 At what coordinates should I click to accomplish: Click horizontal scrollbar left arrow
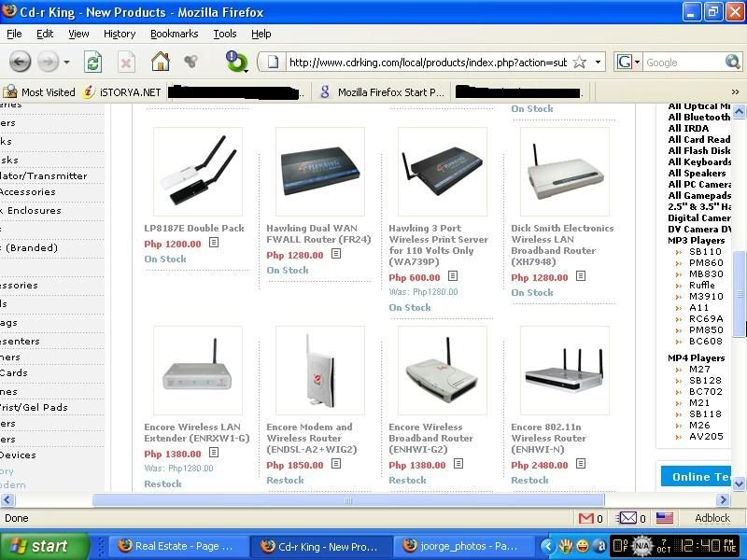point(7,499)
